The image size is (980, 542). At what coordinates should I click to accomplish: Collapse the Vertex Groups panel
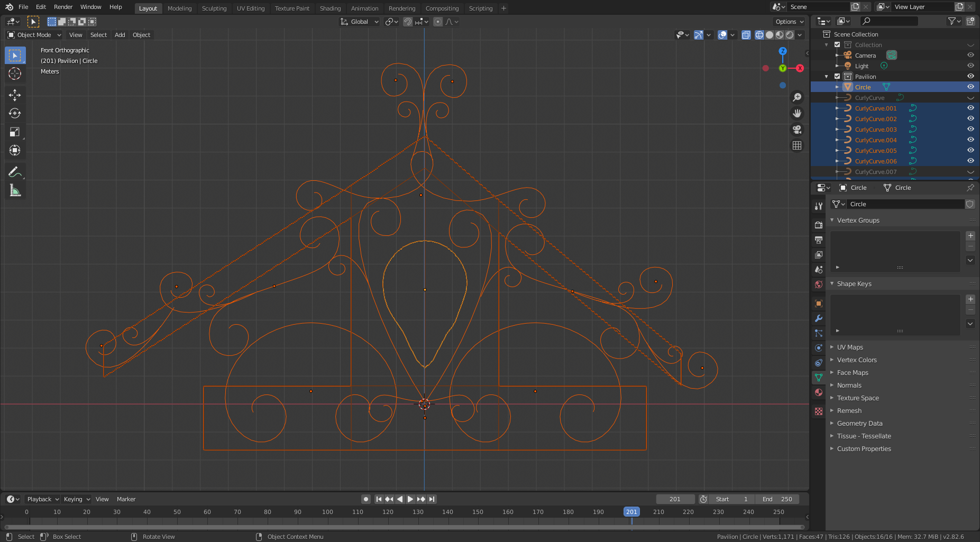pos(858,221)
